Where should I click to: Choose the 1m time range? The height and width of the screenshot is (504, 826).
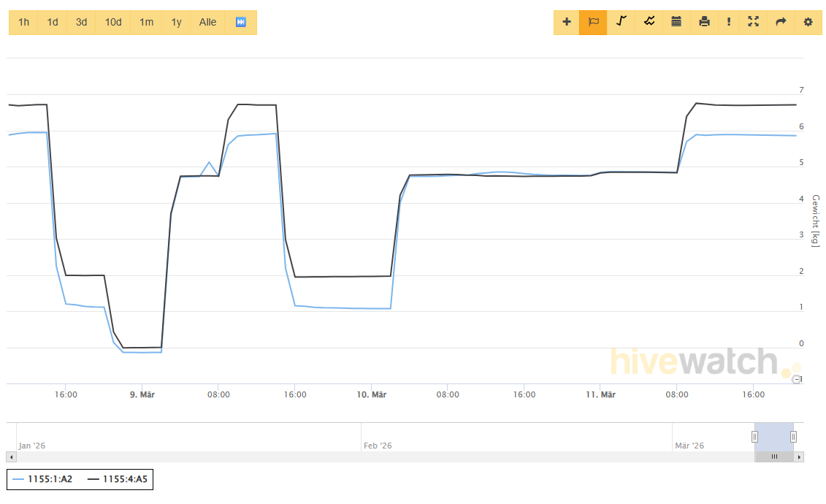[x=146, y=22]
